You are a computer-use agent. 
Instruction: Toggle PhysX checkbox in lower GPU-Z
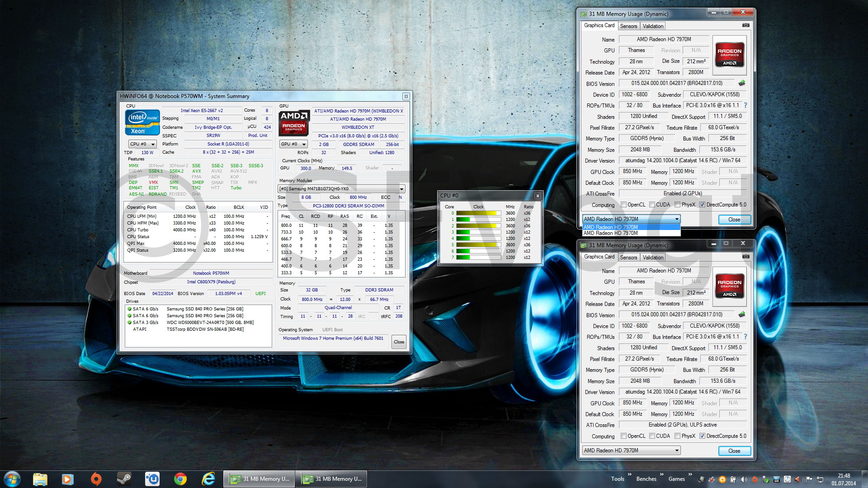678,436
